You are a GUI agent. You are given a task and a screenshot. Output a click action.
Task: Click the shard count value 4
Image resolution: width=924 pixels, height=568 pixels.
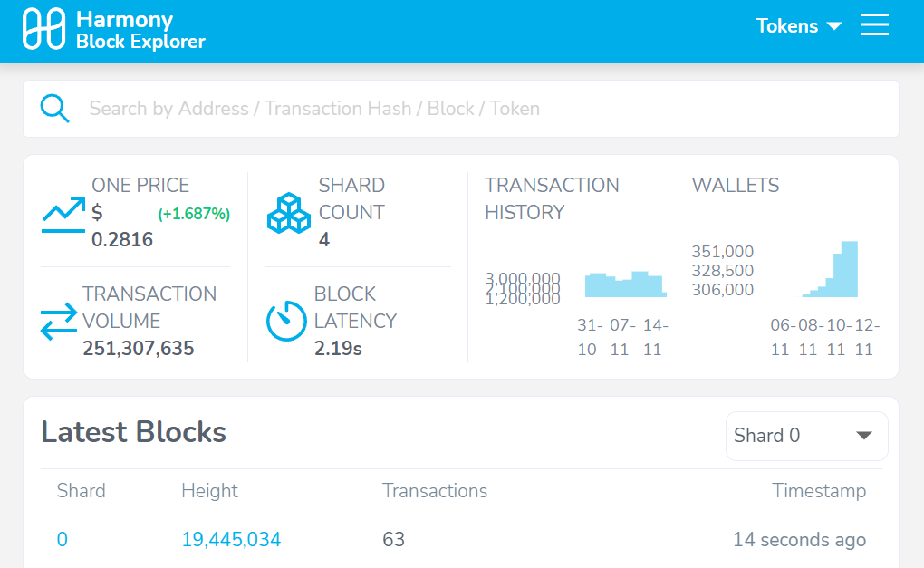coord(324,240)
